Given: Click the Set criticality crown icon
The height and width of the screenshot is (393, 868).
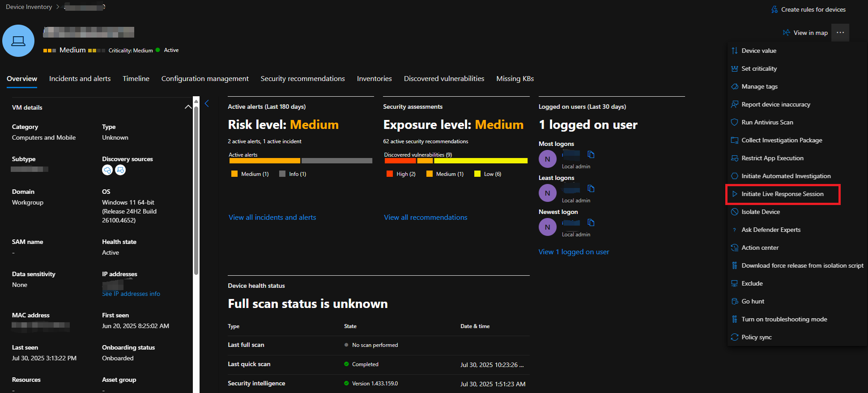Looking at the screenshot, I should (x=734, y=68).
